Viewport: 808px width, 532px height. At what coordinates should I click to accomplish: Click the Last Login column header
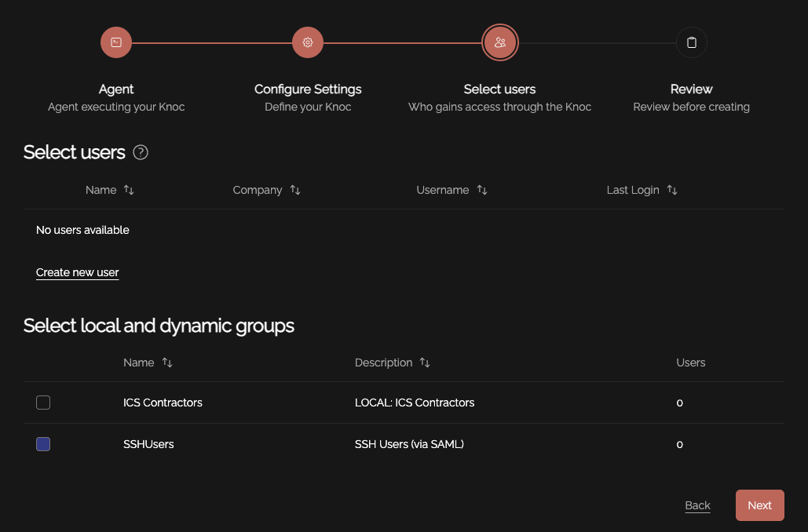(633, 190)
